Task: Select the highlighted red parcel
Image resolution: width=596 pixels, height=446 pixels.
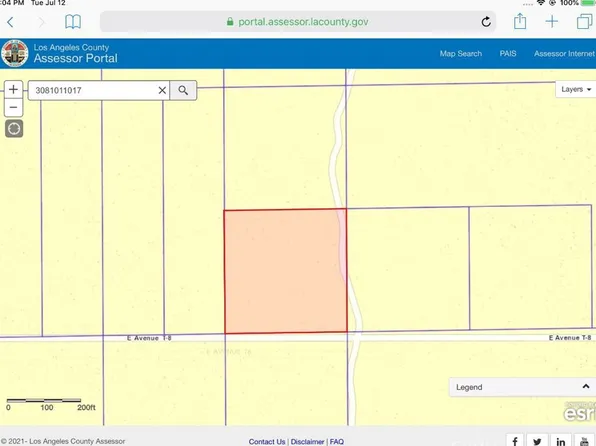Action: 285,271
